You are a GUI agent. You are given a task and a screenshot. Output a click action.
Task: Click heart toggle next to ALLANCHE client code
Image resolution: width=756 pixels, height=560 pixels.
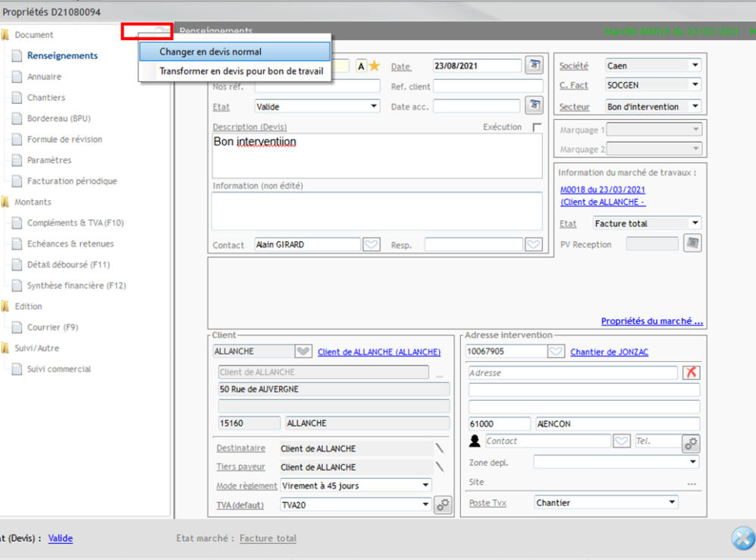(303, 351)
